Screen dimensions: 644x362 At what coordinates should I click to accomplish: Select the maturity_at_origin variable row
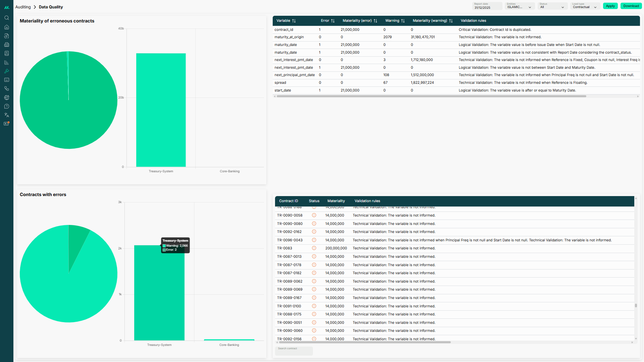pyautogui.click(x=456, y=37)
